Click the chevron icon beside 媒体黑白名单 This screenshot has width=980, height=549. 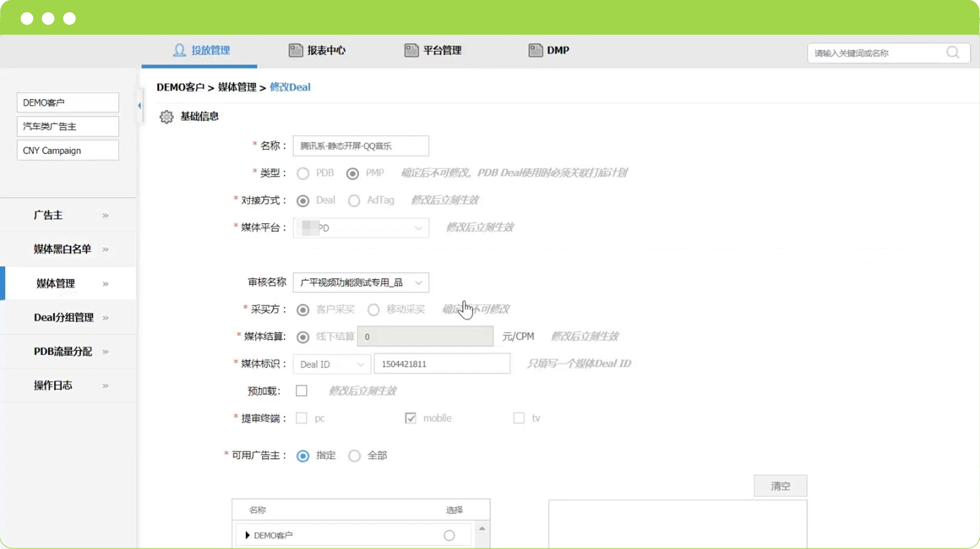click(105, 249)
